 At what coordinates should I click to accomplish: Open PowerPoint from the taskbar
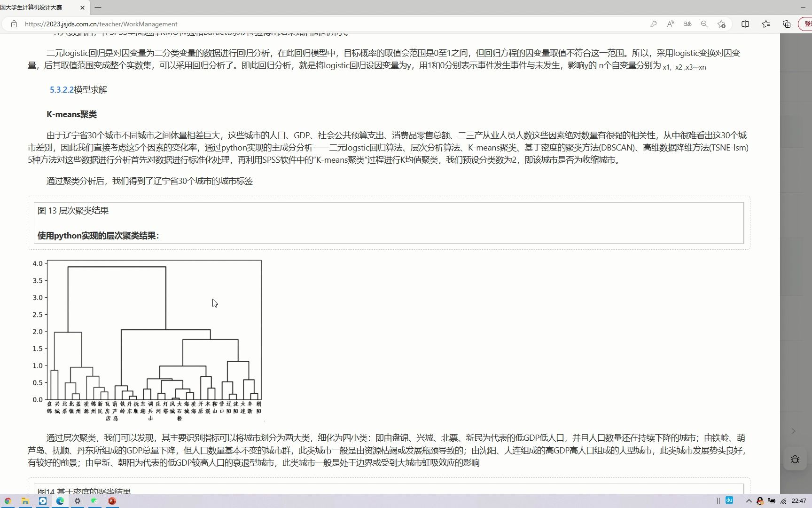pos(112,501)
